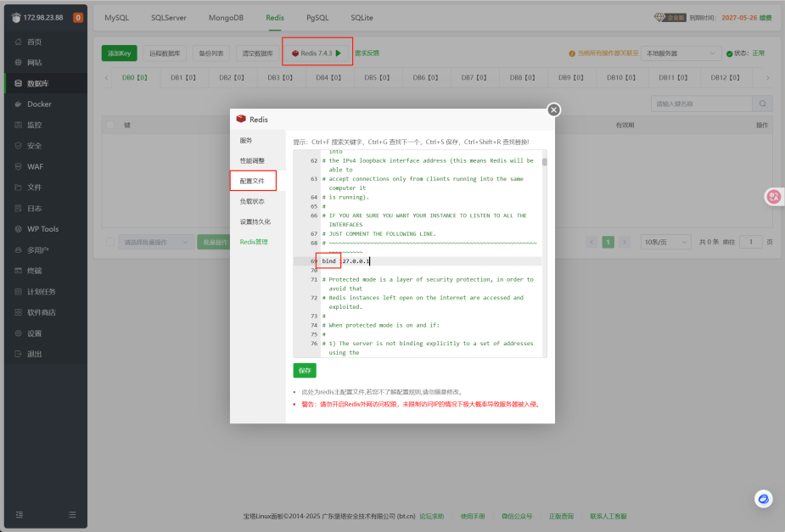Open 性能调整 in the Redis dialog
785x532 pixels.
coord(257,160)
